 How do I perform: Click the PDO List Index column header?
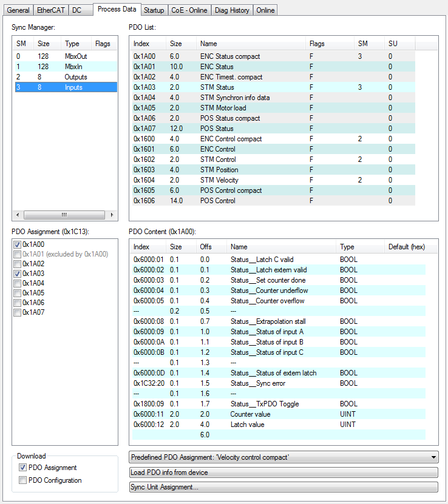point(148,44)
